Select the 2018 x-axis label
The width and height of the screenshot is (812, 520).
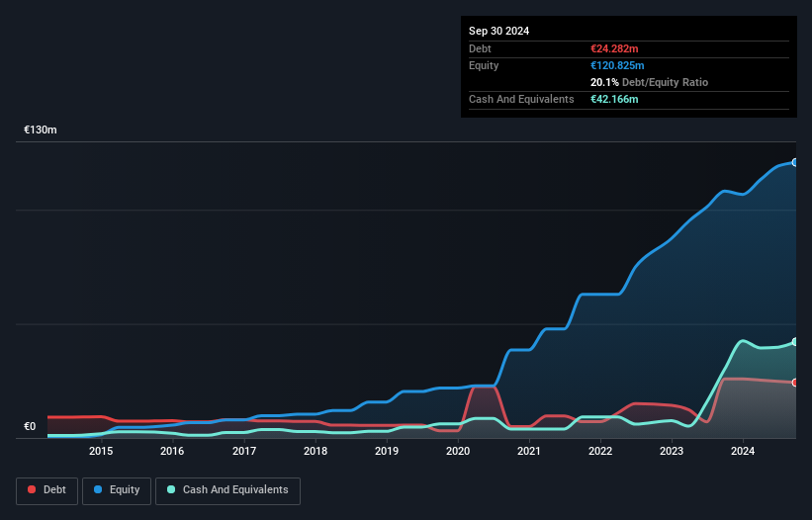click(x=316, y=451)
